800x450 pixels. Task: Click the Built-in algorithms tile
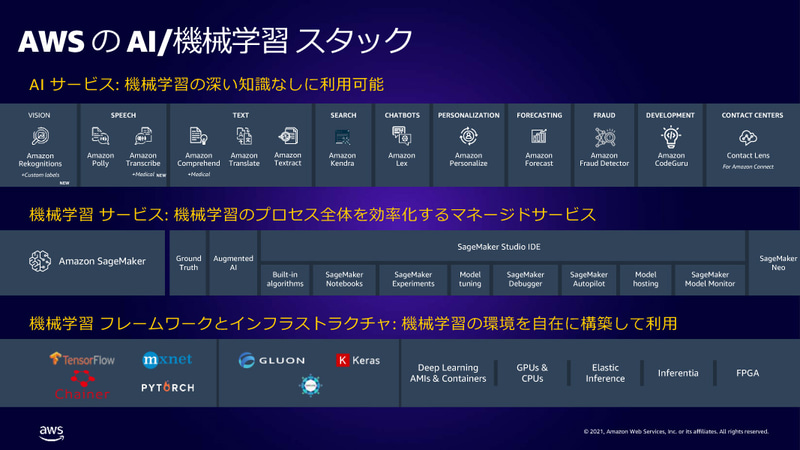pyautogui.click(x=285, y=279)
